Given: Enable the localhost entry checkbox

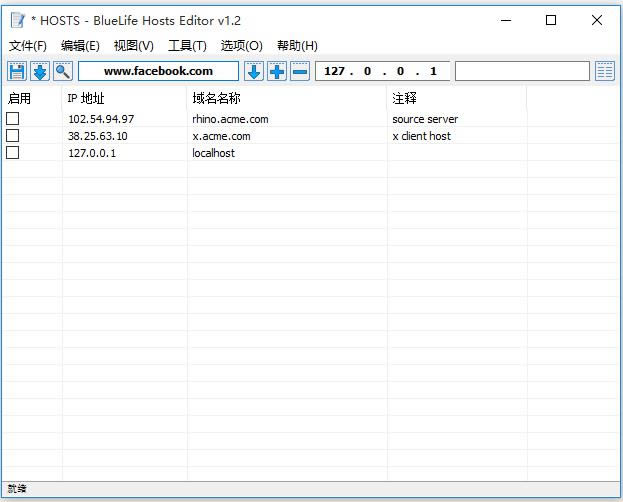Looking at the screenshot, I should tap(12, 153).
